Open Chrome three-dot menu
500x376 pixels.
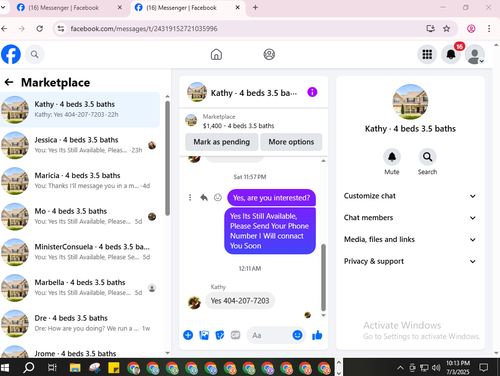[x=489, y=29]
